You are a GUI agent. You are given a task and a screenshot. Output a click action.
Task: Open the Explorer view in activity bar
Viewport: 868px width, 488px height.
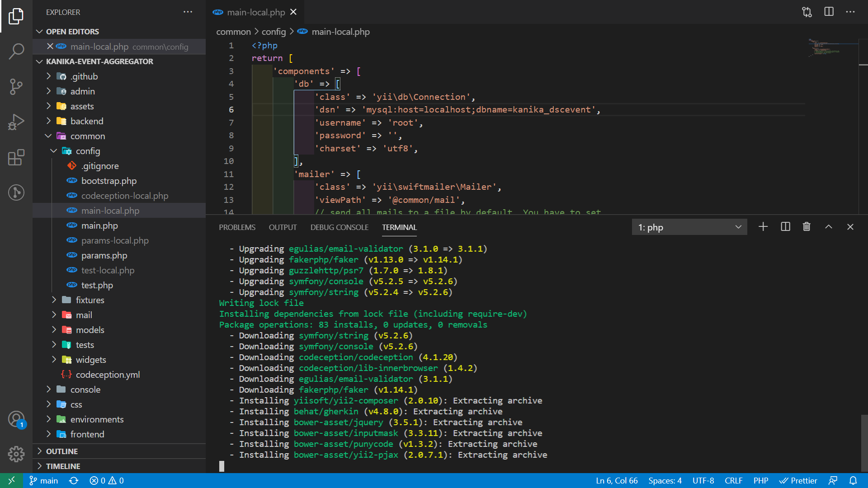pos(16,16)
